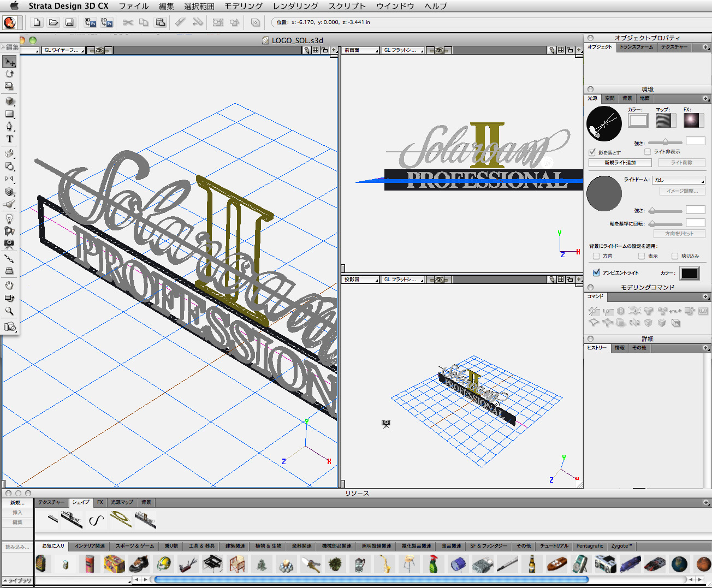Open the 投影図 view dropdown
Viewport: 712px width, 588px height.
[361, 280]
